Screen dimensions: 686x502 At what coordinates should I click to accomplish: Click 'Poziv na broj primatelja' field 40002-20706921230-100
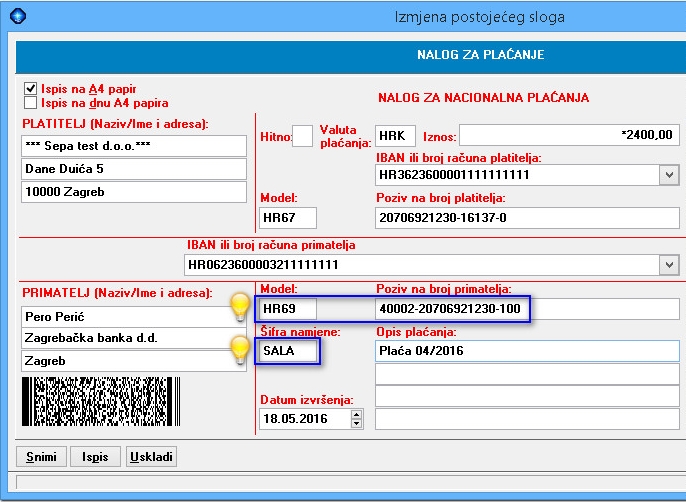(x=527, y=309)
